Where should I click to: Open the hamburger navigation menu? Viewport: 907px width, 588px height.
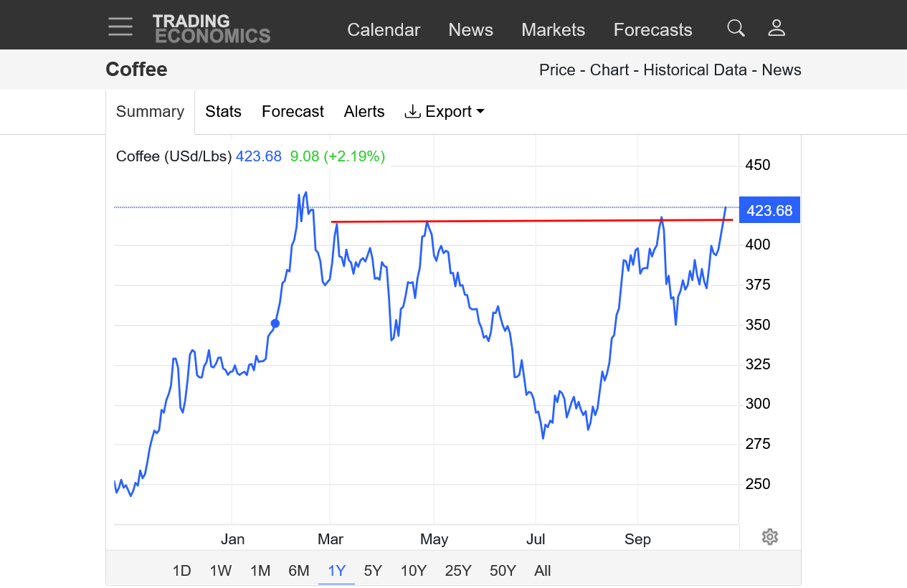[120, 27]
